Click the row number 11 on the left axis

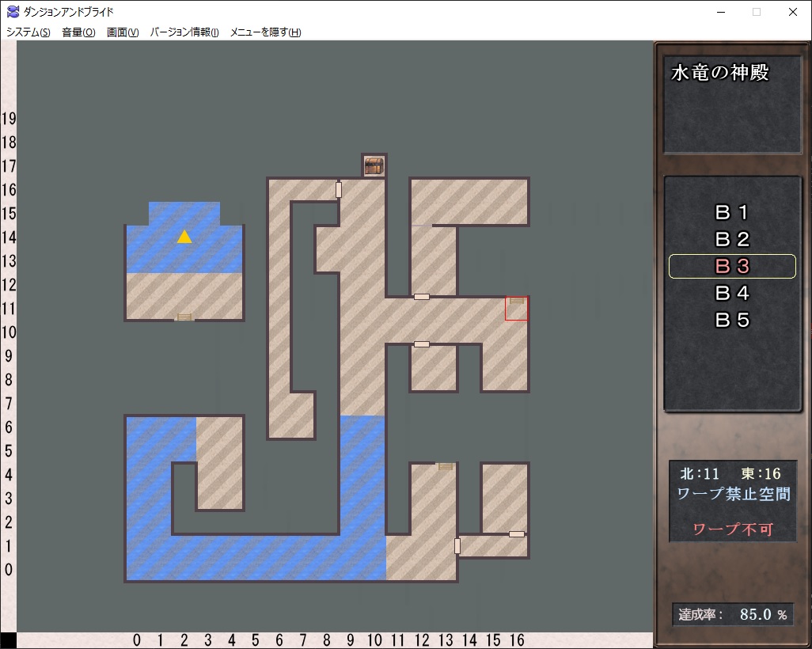point(9,309)
